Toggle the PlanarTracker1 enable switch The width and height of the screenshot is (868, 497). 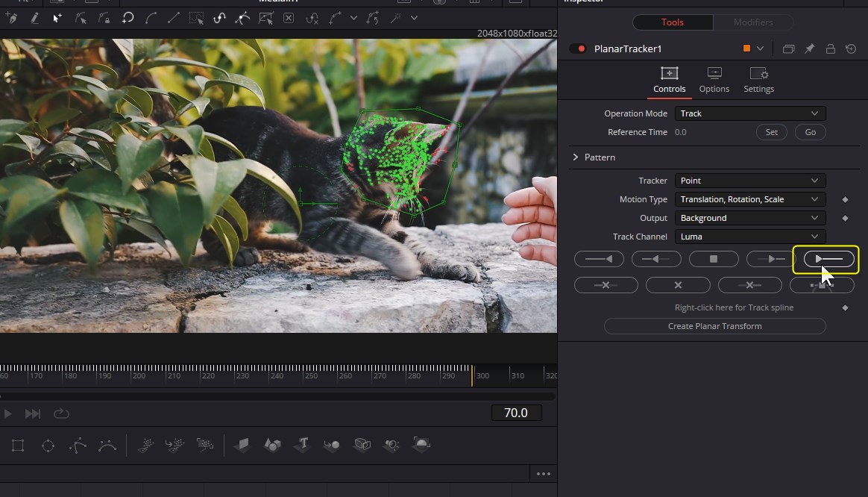[578, 49]
